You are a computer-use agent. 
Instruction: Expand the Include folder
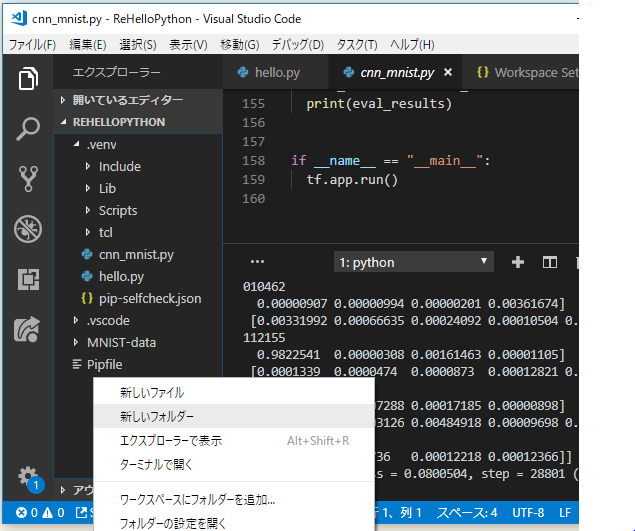(x=87, y=166)
